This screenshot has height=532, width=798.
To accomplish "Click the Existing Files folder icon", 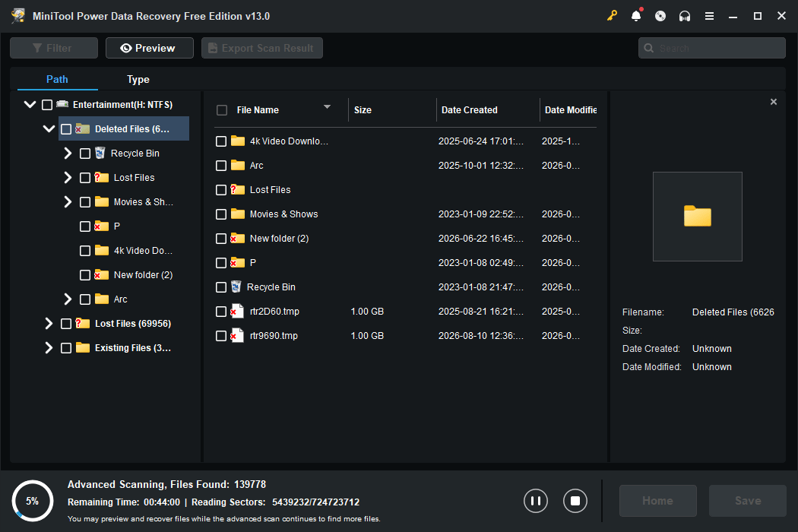I will tap(82, 348).
